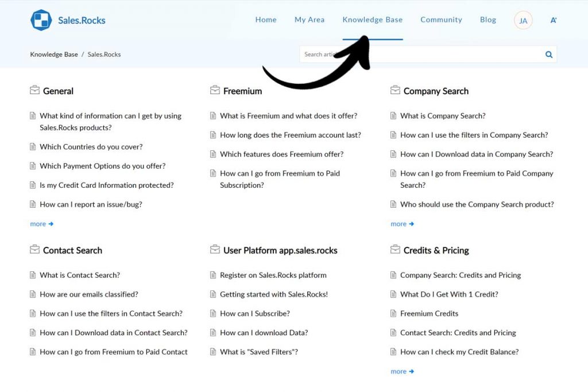Open 'What is Contact Search?' article

[80, 275]
